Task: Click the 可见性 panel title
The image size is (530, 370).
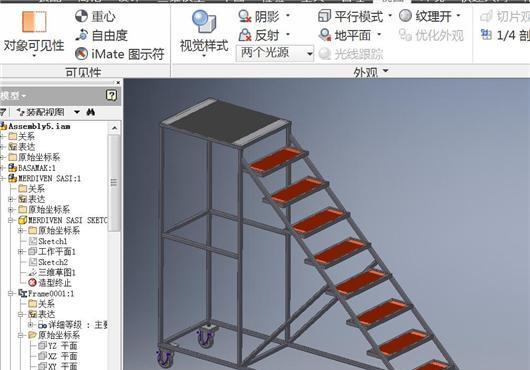Action: (x=83, y=72)
